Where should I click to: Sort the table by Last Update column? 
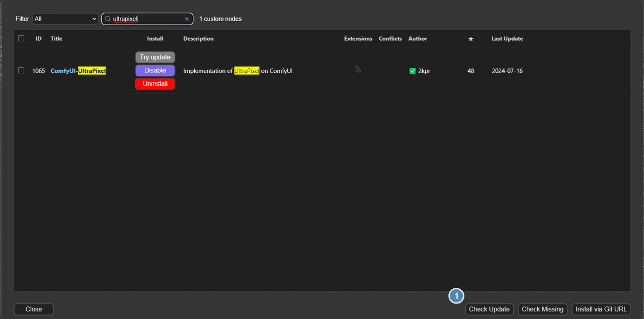507,39
